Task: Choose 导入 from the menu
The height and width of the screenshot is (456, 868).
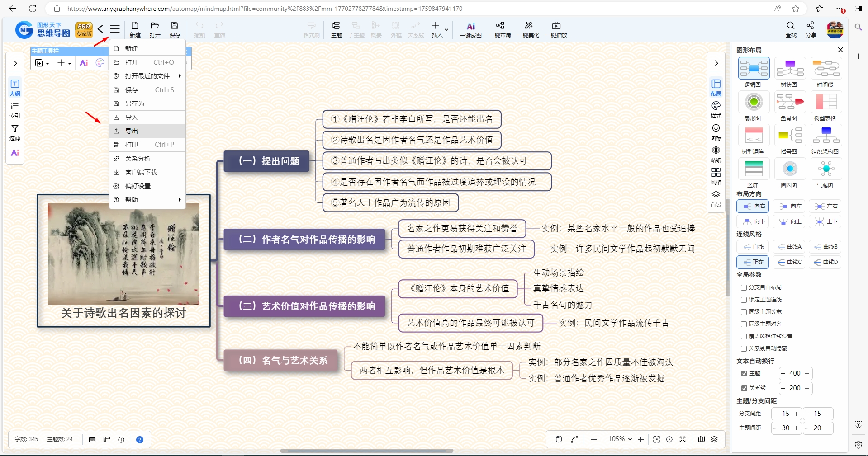Action: tap(147, 118)
